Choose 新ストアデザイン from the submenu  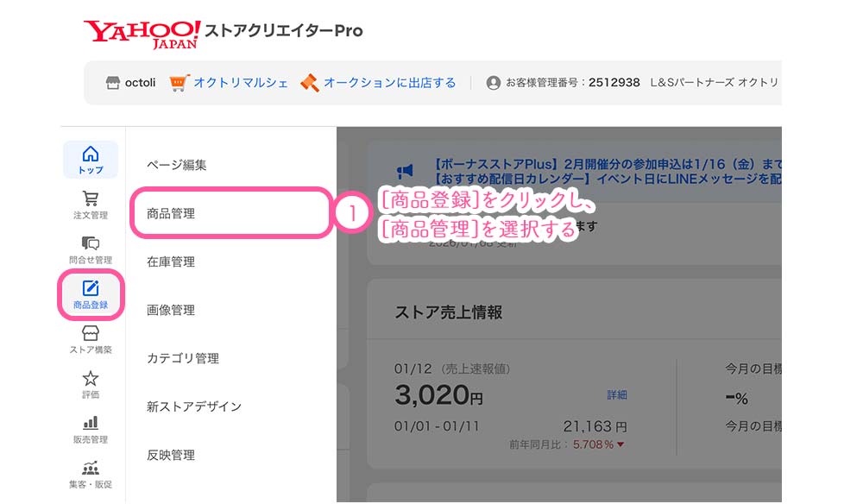point(194,406)
